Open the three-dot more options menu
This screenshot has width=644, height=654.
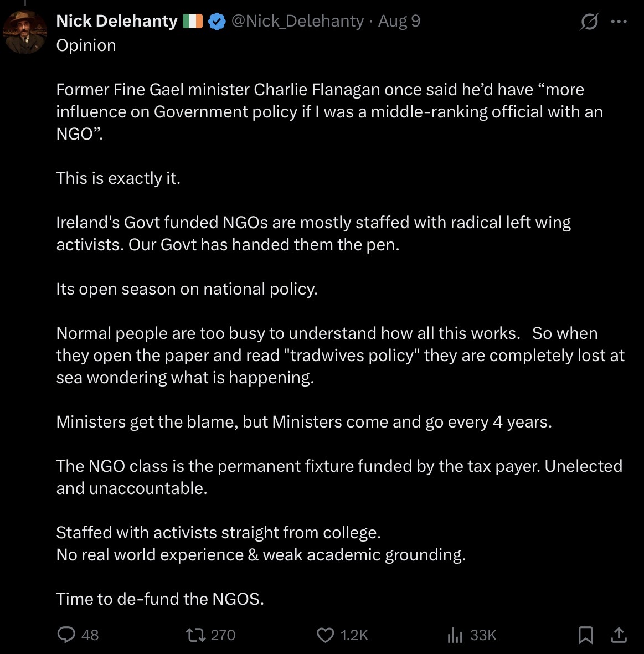619,21
